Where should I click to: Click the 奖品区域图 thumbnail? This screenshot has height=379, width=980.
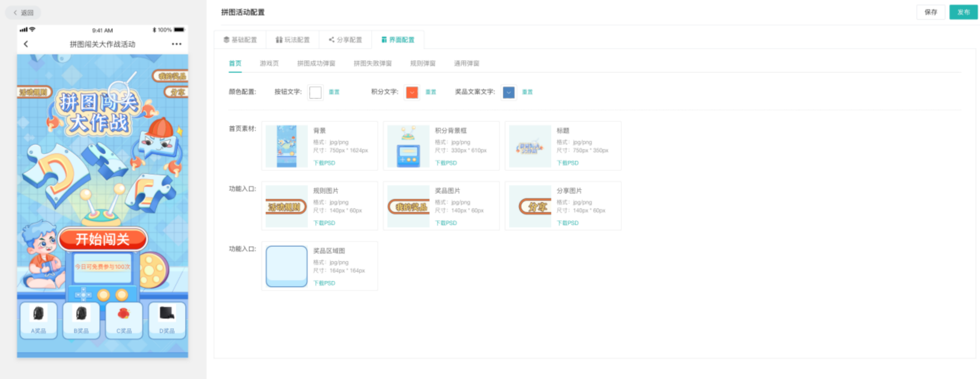coord(287,266)
